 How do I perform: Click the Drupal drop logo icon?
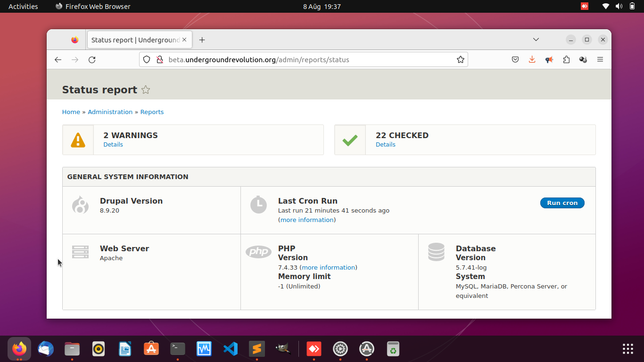coord(81,205)
